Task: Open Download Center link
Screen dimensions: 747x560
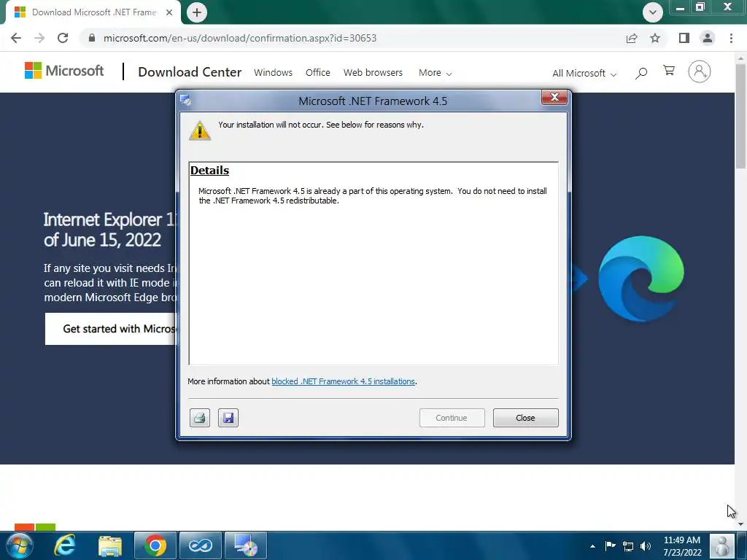Action: [190, 72]
